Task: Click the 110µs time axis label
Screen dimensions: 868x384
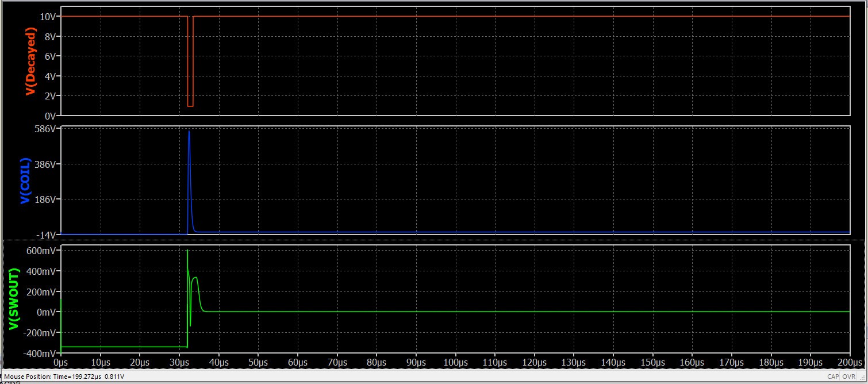Action: [x=495, y=363]
